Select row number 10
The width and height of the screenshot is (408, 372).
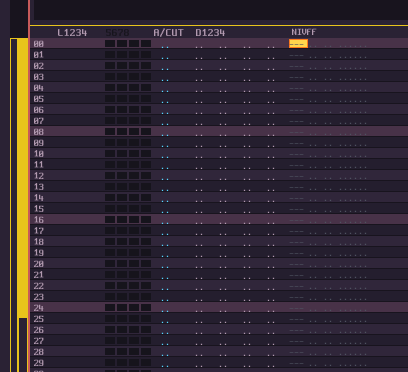pyautogui.click(x=39, y=154)
